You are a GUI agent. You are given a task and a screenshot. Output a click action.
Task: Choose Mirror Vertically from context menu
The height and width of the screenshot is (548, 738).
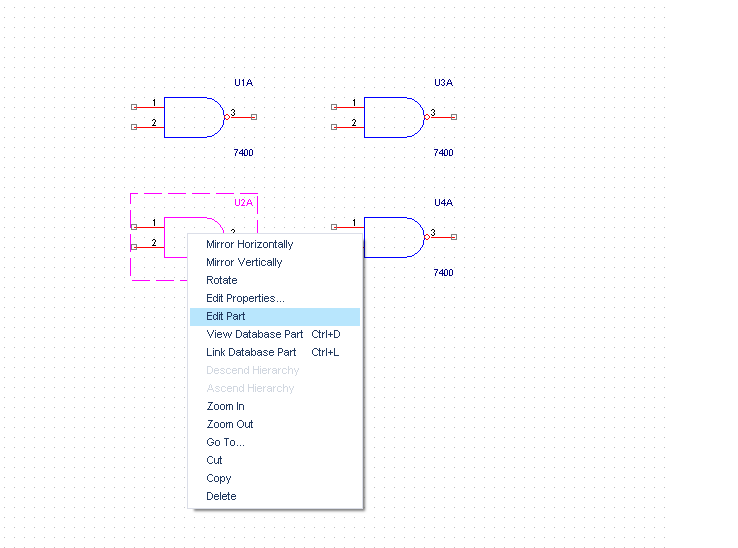[275, 262]
